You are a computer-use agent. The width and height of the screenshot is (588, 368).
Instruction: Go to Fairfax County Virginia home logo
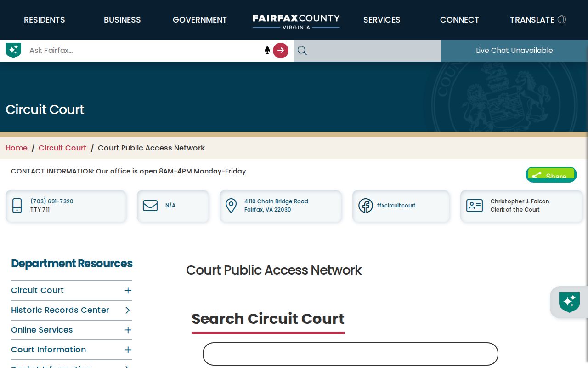click(x=296, y=21)
